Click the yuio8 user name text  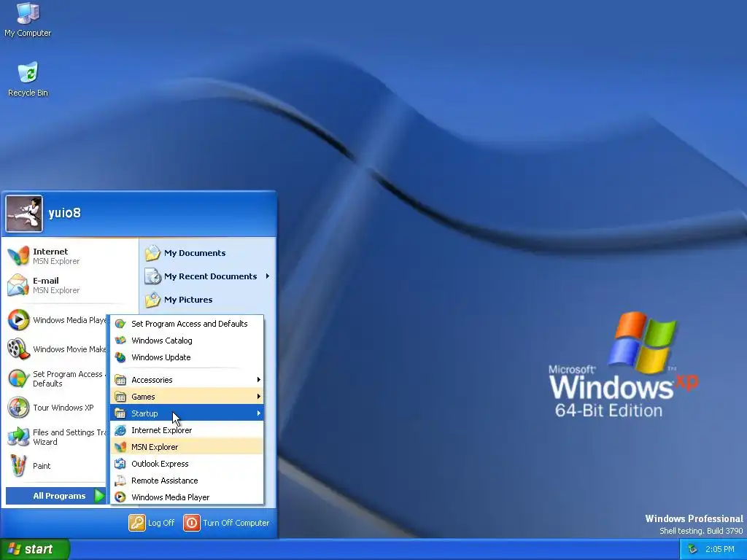pos(64,213)
